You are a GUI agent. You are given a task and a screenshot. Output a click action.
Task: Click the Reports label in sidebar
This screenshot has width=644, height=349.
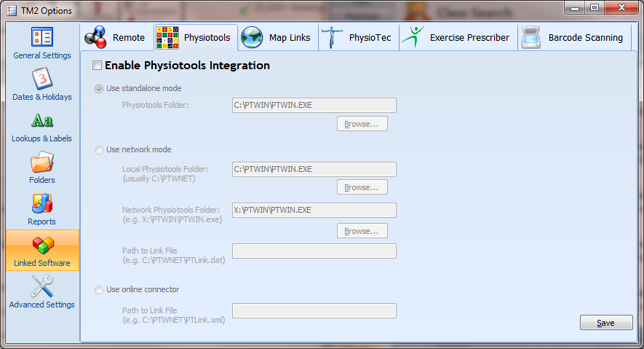[42, 221]
